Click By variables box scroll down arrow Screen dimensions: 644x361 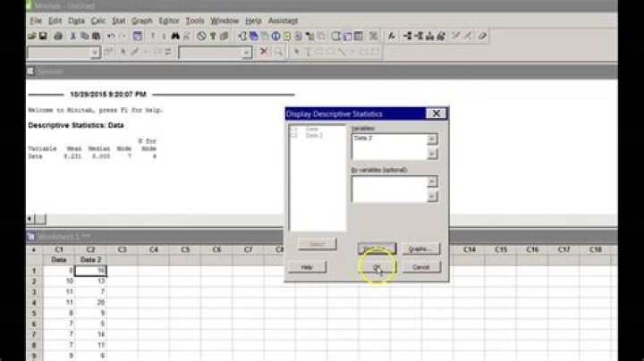pyautogui.click(x=432, y=197)
